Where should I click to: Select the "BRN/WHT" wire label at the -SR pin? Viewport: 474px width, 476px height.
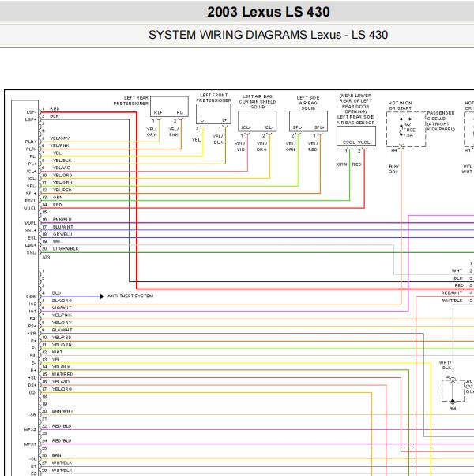tap(62, 411)
